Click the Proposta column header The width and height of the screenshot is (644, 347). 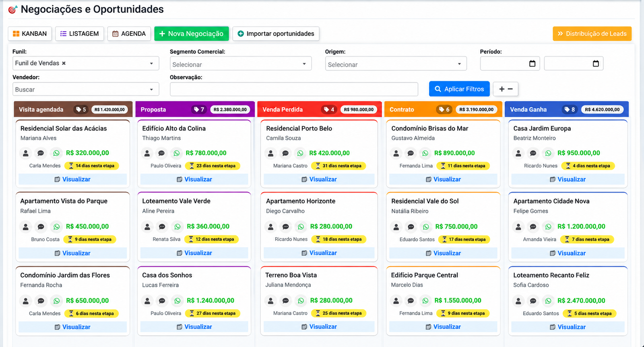[x=195, y=109]
